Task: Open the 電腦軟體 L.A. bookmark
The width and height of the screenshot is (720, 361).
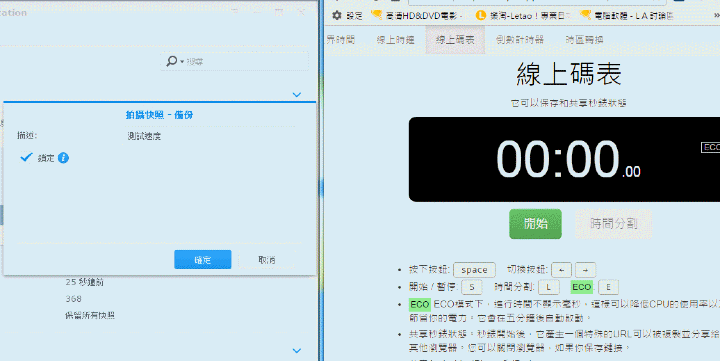Action: (627, 16)
